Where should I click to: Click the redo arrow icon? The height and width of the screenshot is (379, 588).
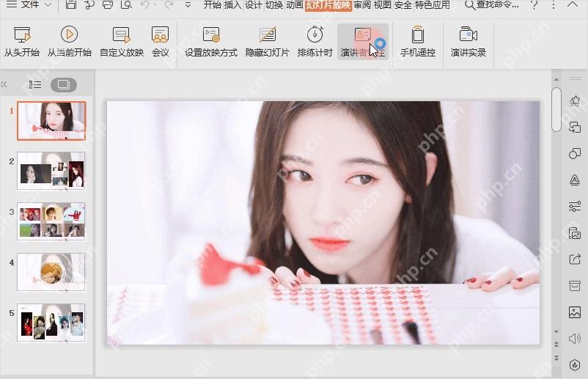[169, 5]
